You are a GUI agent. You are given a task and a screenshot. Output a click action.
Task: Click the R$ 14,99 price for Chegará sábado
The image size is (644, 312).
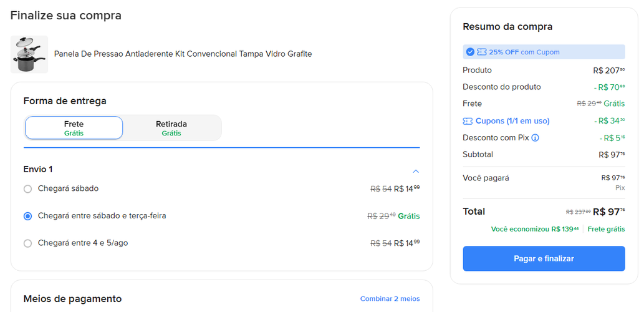[x=406, y=188]
